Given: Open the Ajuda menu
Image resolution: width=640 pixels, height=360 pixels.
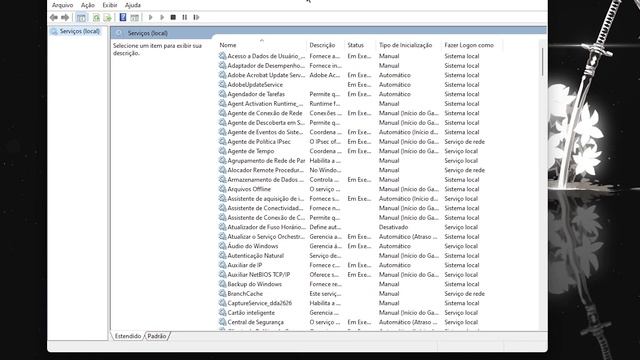Looking at the screenshot, I should coord(133,5).
